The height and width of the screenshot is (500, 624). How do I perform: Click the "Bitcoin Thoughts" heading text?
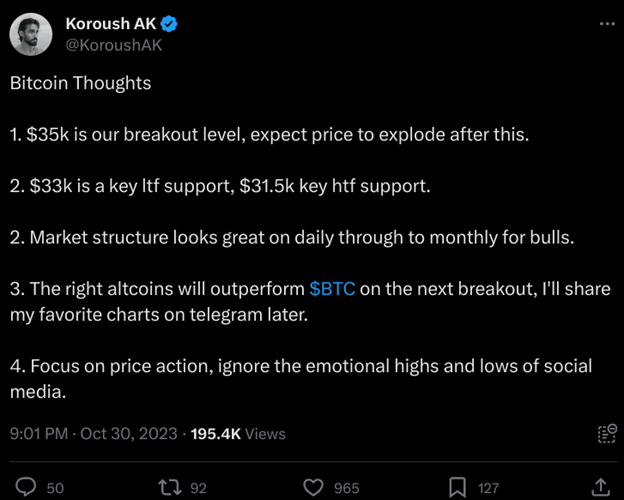(80, 84)
